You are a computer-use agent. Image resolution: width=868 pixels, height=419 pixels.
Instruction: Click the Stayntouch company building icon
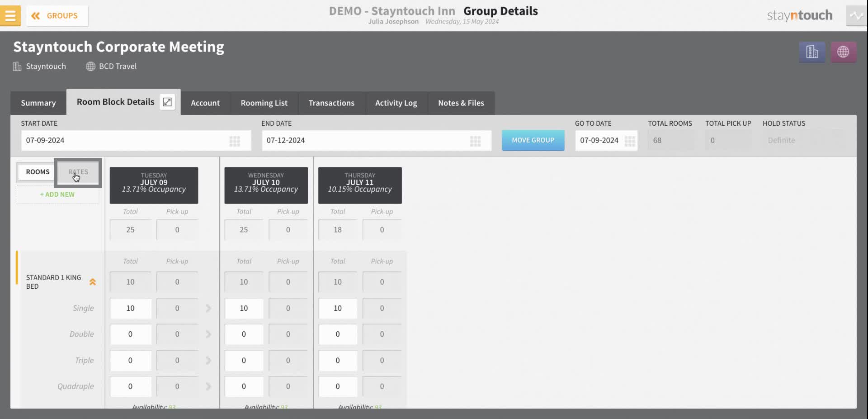(17, 67)
